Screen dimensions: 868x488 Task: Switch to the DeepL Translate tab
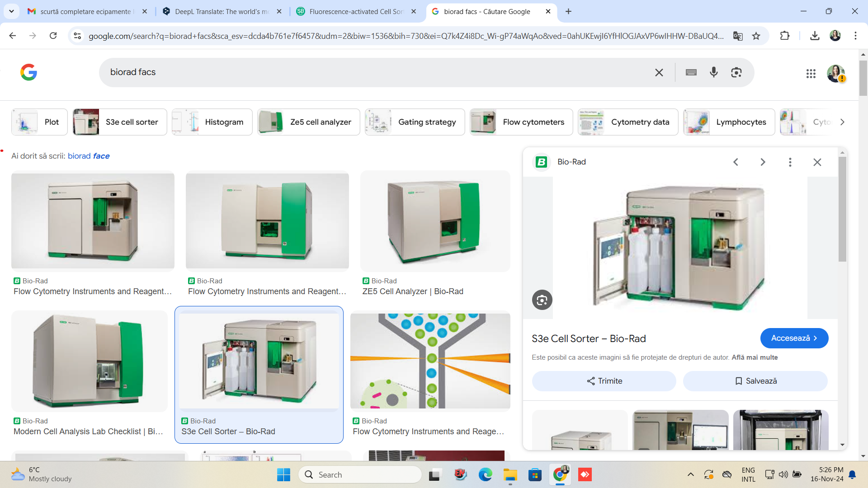click(222, 11)
